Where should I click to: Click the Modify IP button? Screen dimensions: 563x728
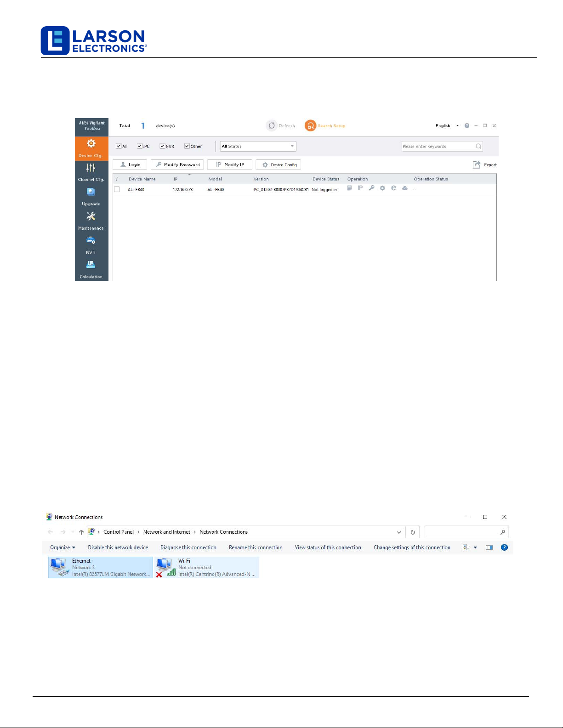230,165
